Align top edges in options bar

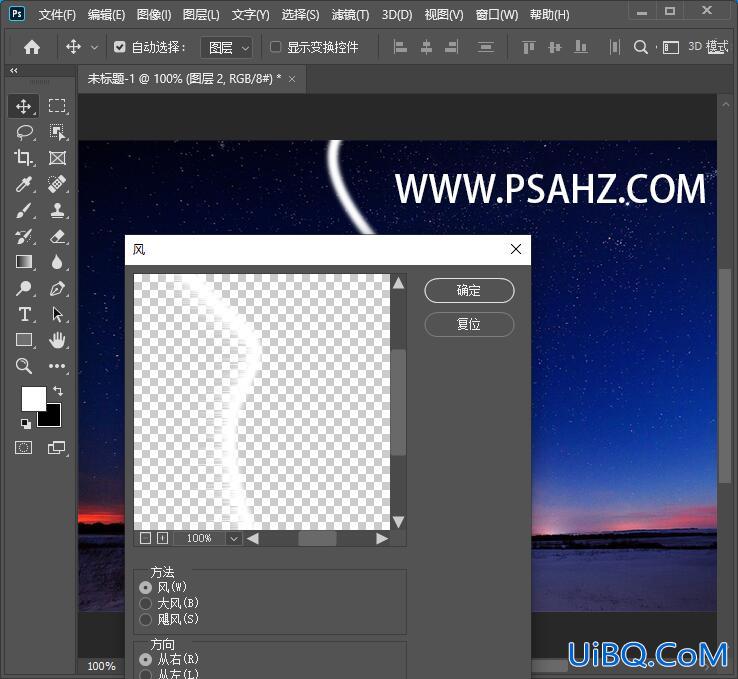[529, 47]
